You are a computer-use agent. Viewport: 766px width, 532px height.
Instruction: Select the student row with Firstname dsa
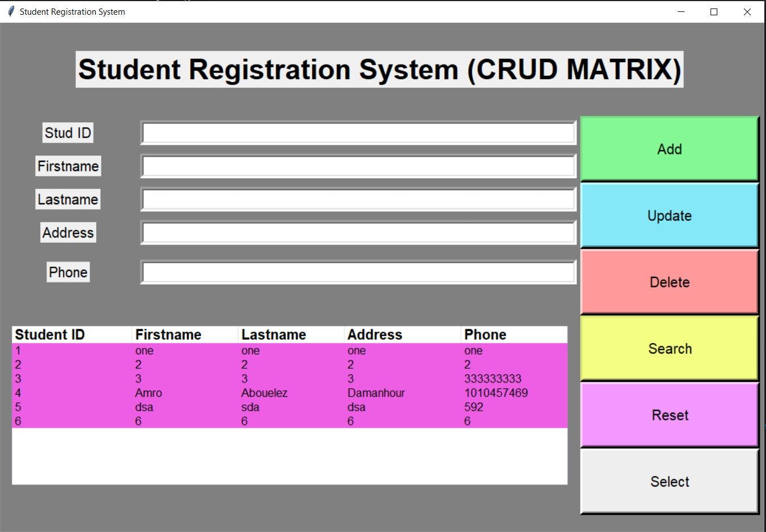pyautogui.click(x=289, y=407)
